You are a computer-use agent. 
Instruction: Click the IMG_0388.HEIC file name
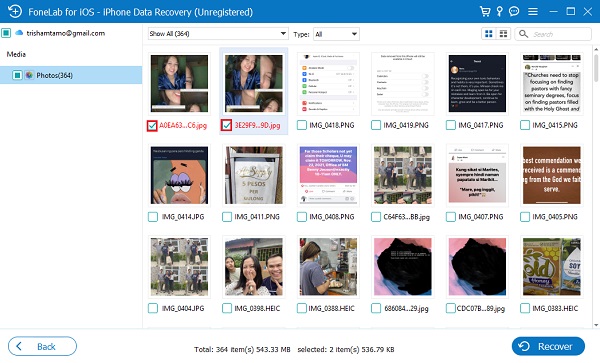(332, 308)
